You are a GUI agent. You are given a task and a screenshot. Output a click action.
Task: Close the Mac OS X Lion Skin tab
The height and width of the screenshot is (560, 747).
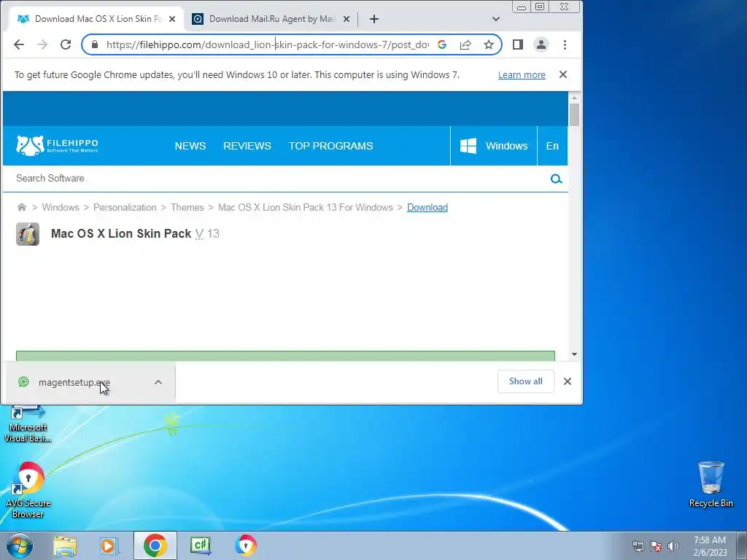(172, 19)
